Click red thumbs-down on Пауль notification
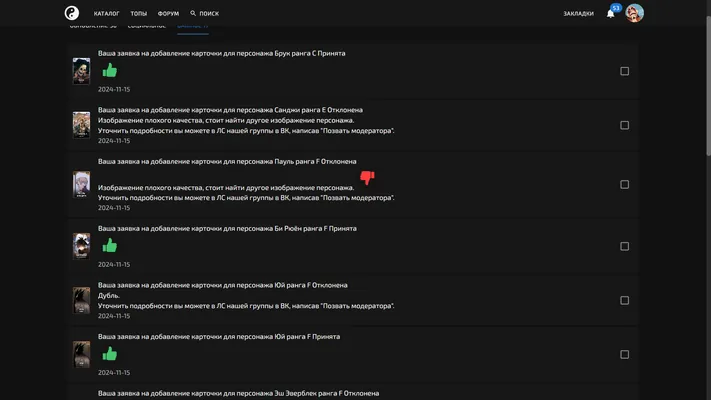 367,177
